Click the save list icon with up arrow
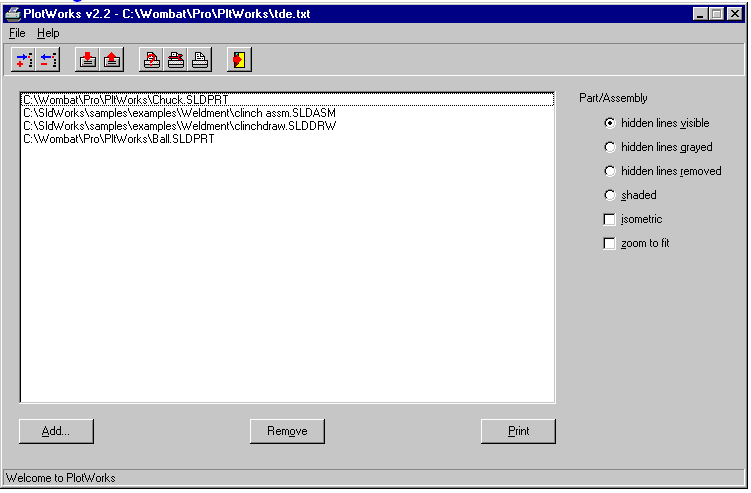This screenshot has width=751, height=493. tap(112, 60)
